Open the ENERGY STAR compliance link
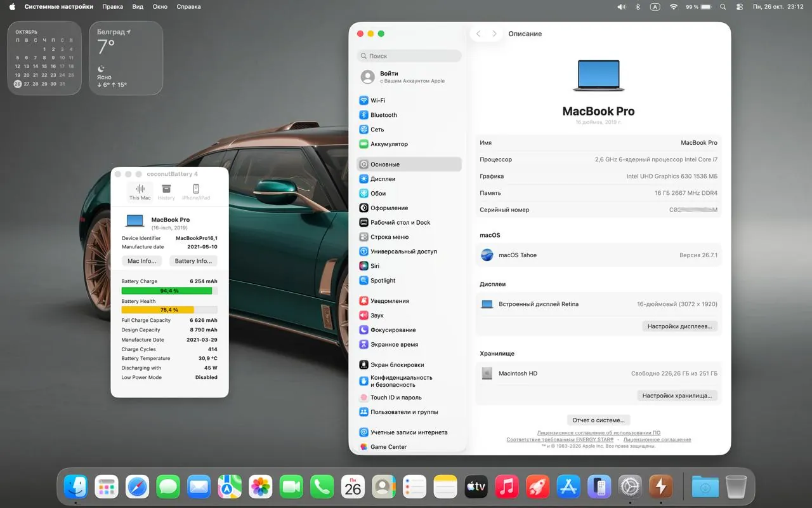The image size is (812, 508). (560, 439)
